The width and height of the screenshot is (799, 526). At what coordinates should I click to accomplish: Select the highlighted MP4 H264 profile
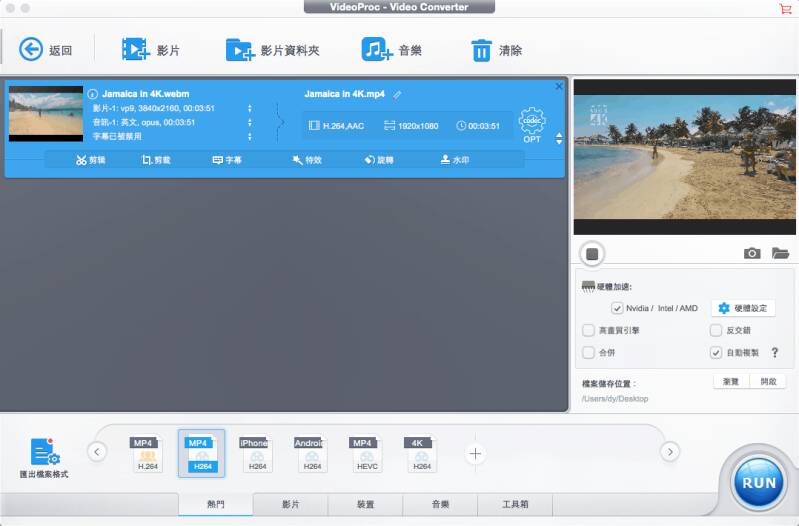point(202,453)
